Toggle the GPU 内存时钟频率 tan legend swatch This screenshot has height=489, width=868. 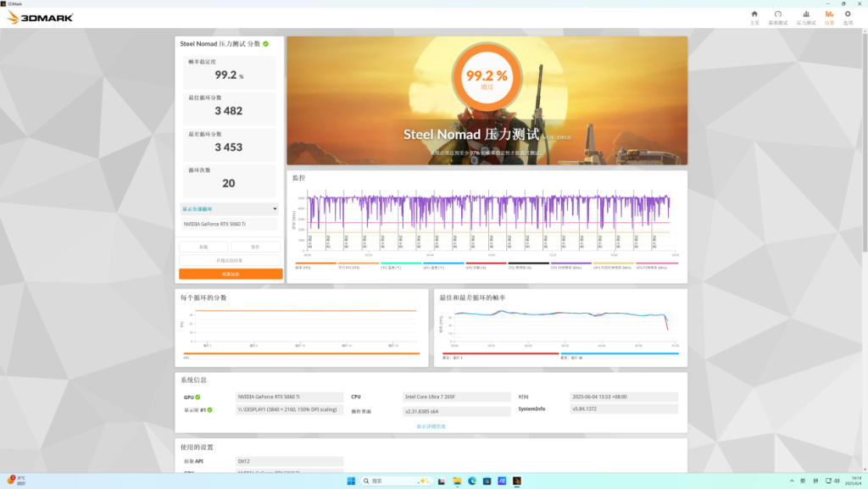614,264
